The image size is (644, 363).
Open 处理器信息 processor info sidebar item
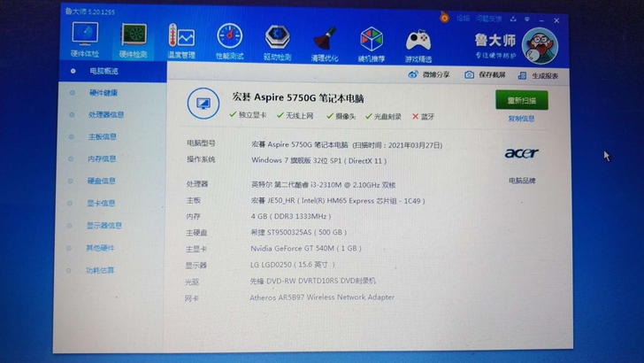tap(105, 114)
